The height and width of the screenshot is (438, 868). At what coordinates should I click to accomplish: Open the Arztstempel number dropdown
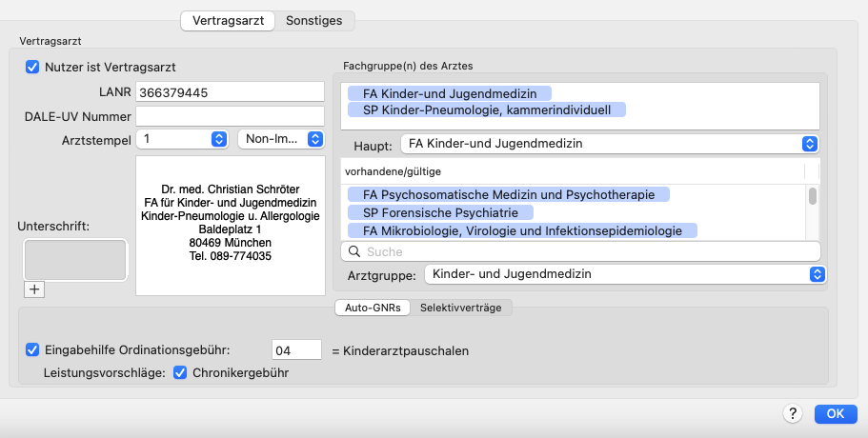[x=182, y=139]
